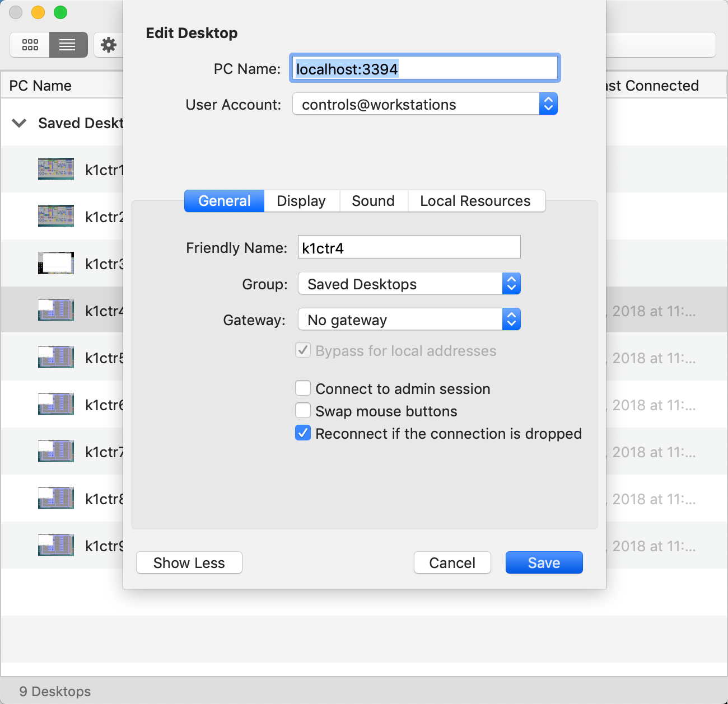Image resolution: width=728 pixels, height=704 pixels.
Task: Open the gear settings menu
Action: 109,45
